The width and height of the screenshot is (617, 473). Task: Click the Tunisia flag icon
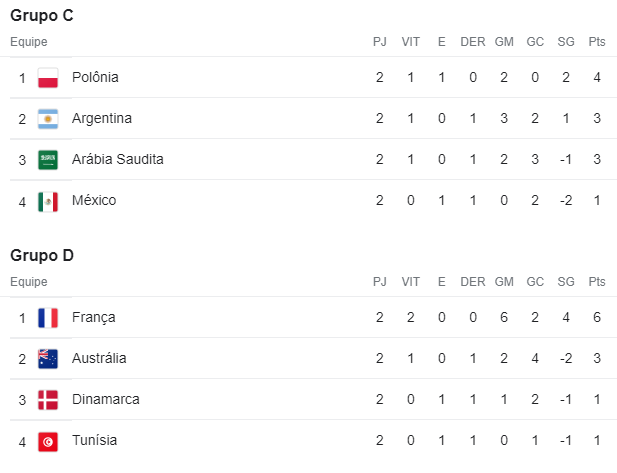click(48, 441)
